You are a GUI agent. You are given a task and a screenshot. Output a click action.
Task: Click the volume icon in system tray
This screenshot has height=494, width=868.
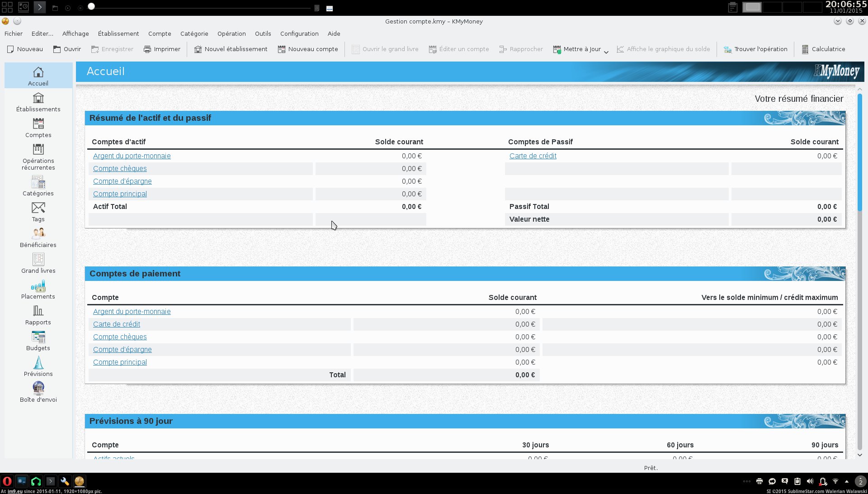pyautogui.click(x=810, y=481)
